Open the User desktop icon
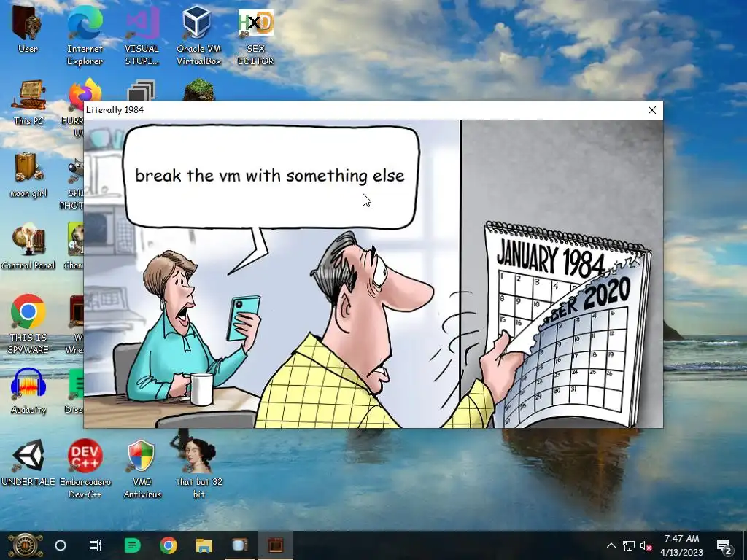 (28, 31)
